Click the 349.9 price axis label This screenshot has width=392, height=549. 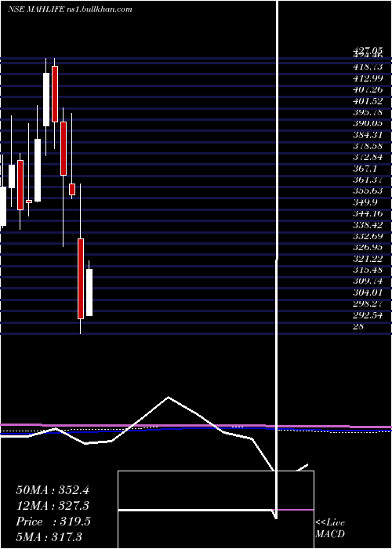[x=365, y=202]
